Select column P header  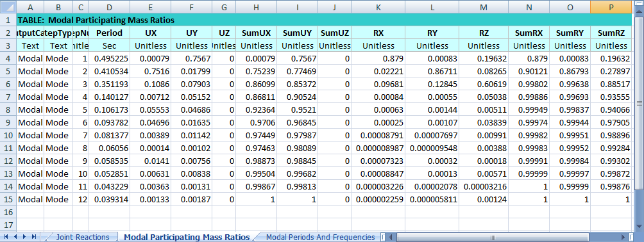pos(611,6)
